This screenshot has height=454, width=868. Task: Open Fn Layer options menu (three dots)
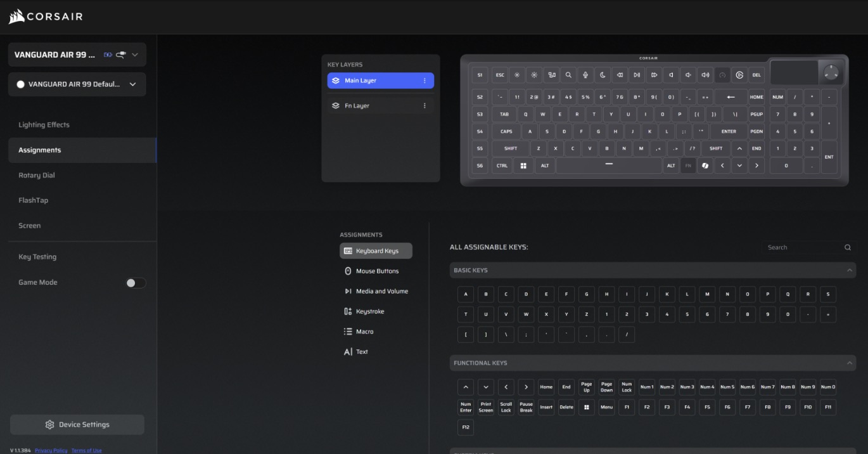425,106
